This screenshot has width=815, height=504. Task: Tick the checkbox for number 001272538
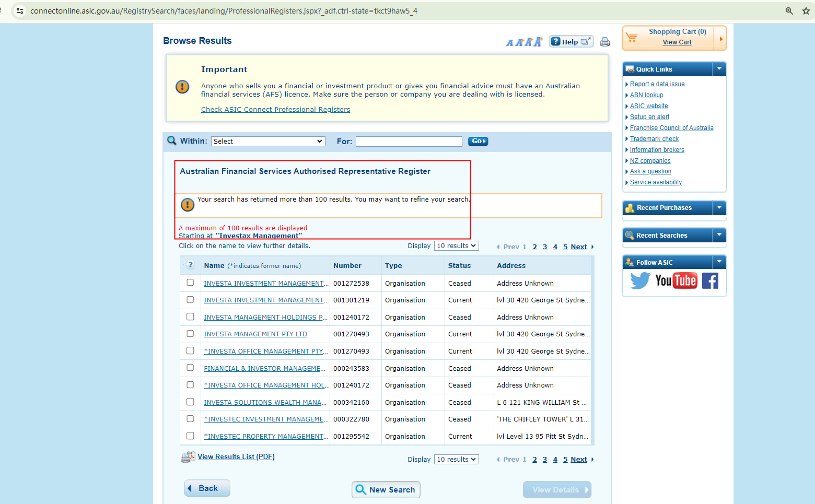190,283
